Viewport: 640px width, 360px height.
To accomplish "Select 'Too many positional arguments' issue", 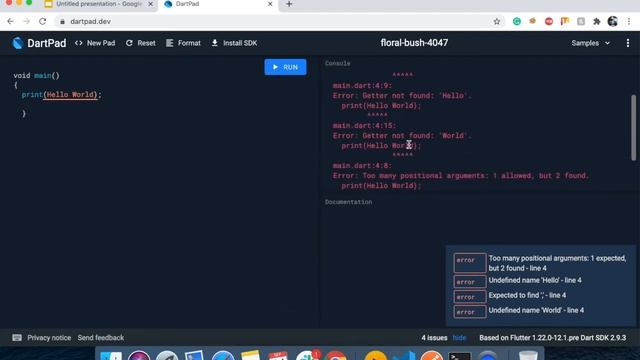I will (x=540, y=263).
